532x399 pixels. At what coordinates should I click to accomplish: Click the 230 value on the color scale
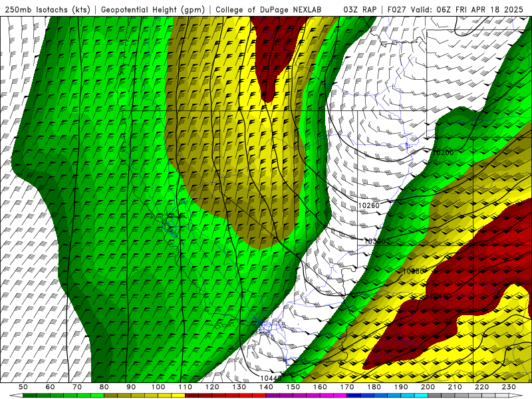pyautogui.click(x=509, y=387)
